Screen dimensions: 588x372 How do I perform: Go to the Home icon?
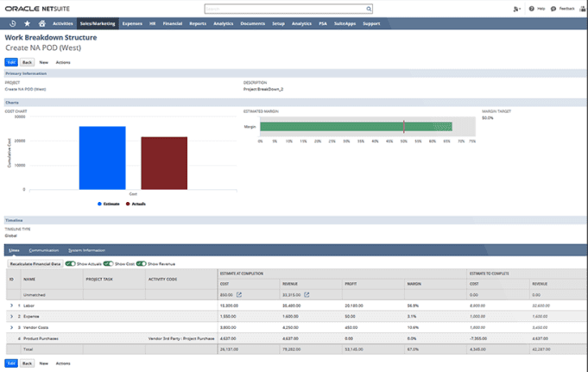pos(41,23)
